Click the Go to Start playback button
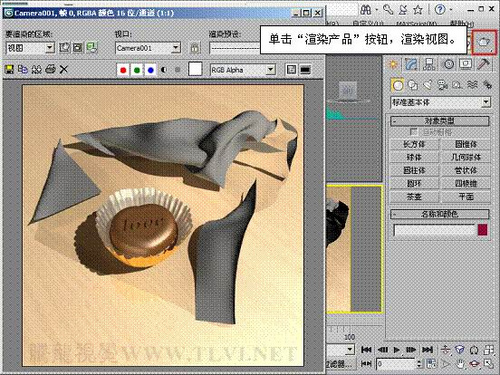This screenshot has width=500, height=375. 366,350
